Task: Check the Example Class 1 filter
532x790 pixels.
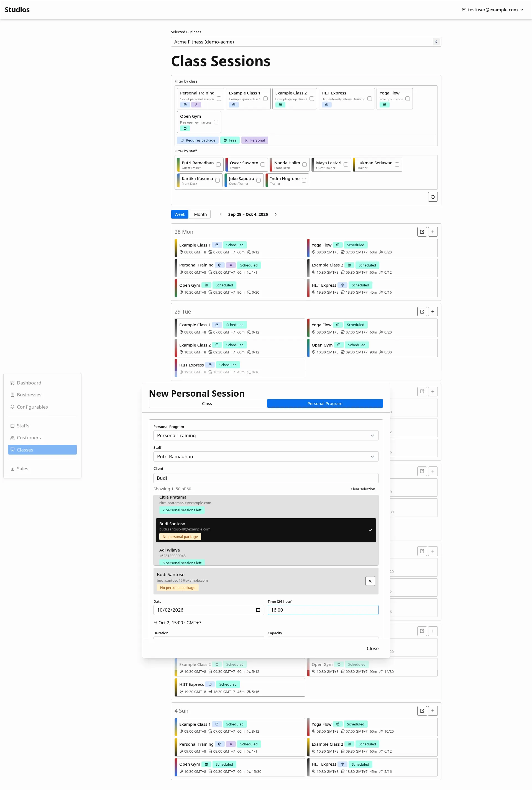Action: (265, 99)
